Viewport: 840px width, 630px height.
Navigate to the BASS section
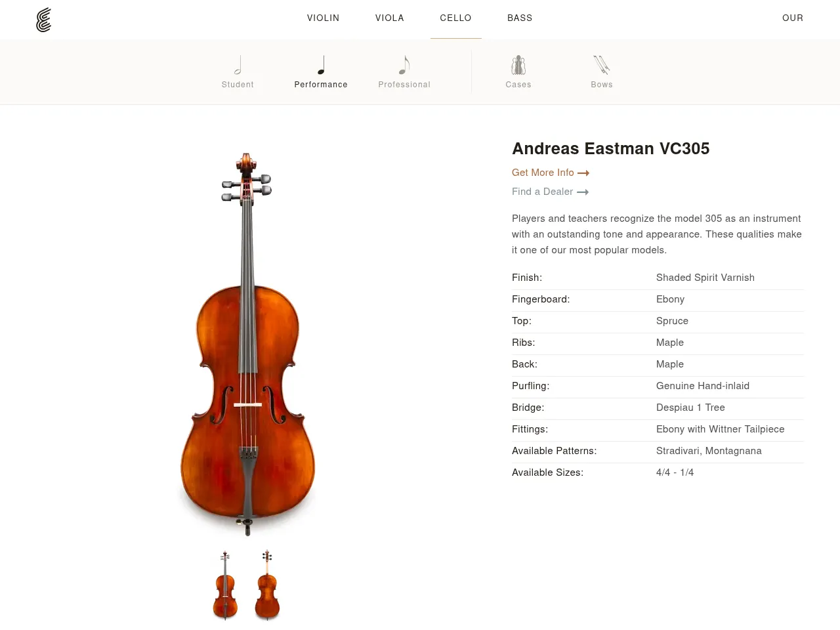point(520,18)
